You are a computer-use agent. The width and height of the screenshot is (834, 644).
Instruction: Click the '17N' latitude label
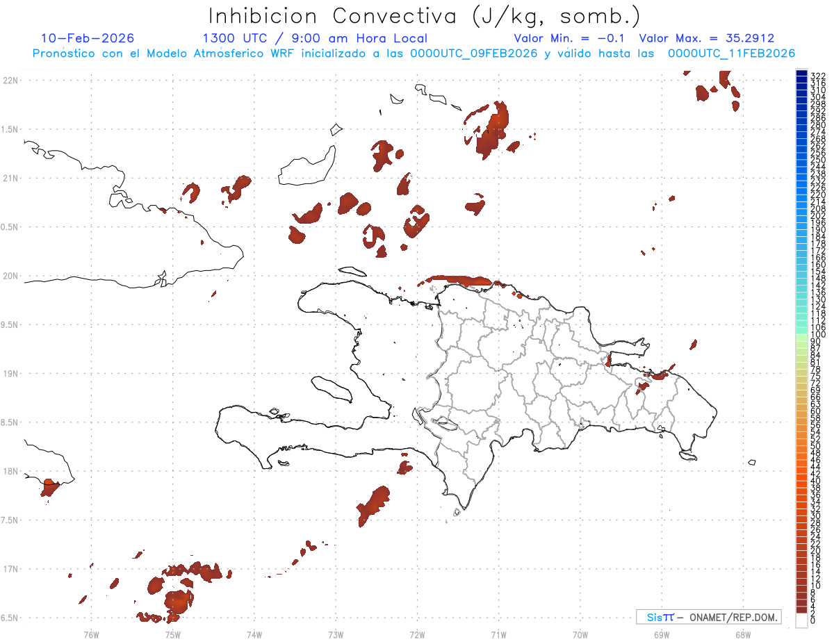pyautogui.click(x=10, y=569)
